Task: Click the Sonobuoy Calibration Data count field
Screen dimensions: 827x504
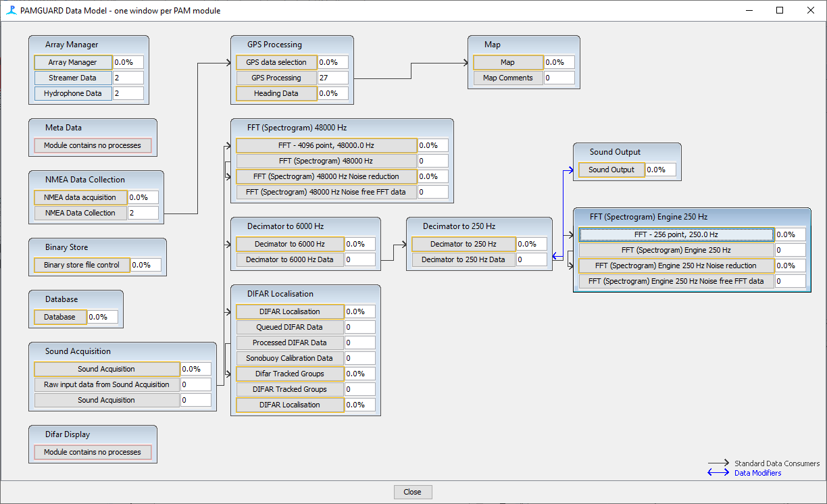Action: point(360,358)
